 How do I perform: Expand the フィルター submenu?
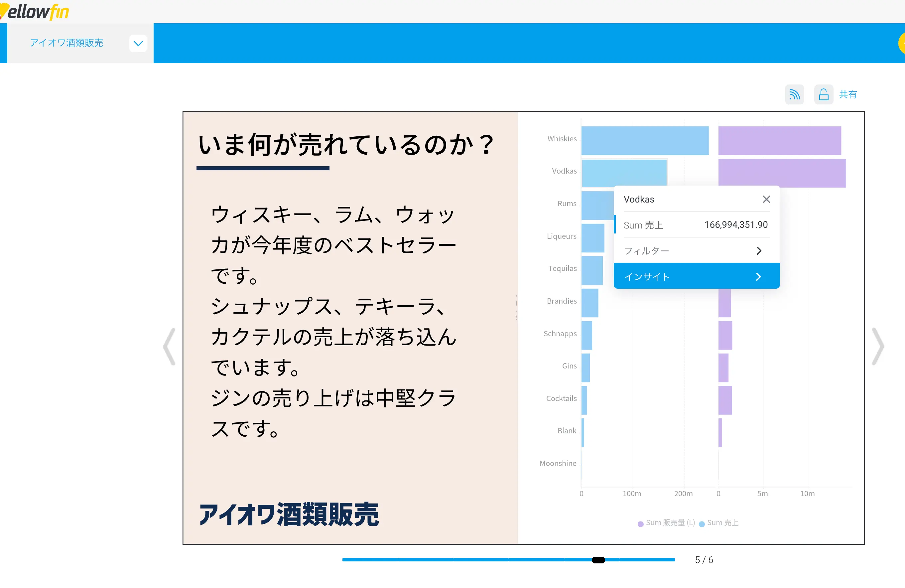point(696,251)
